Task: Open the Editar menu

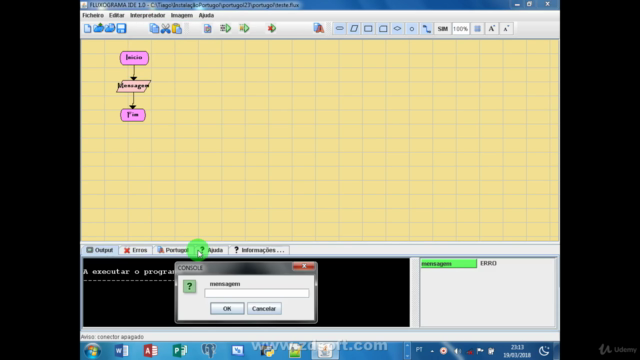Action: click(116, 15)
